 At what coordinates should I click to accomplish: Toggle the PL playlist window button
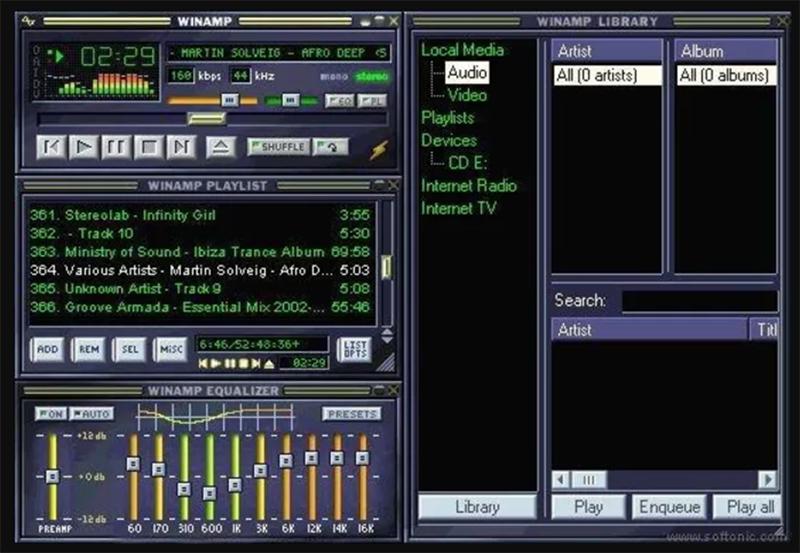point(372,101)
